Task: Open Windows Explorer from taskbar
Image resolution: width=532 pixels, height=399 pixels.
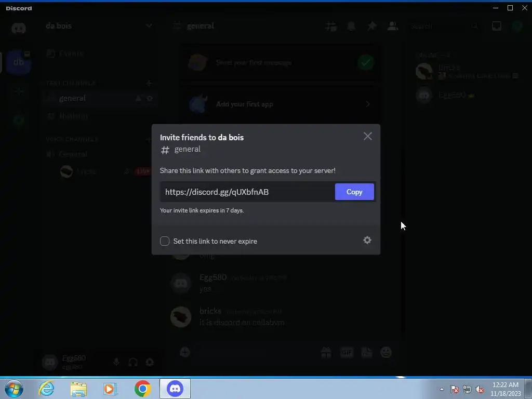Action: [78, 389]
